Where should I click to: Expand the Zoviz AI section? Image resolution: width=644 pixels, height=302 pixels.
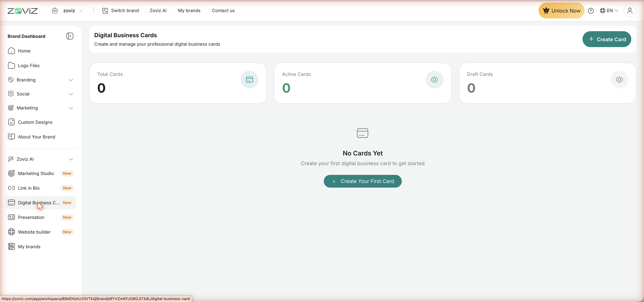pos(40,159)
